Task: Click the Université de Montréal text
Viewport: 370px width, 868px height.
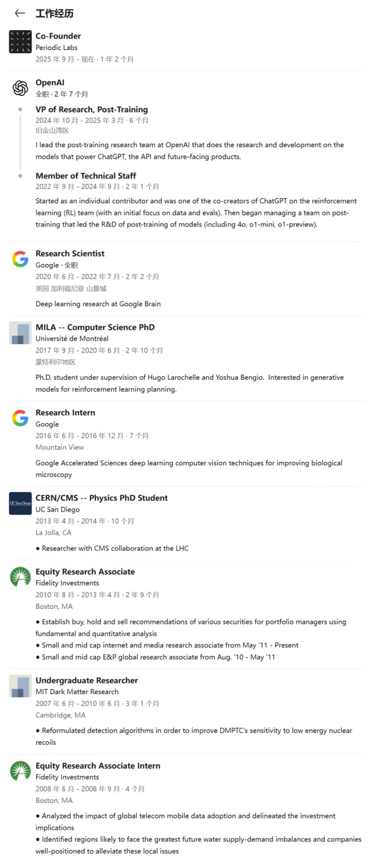Action: pyautogui.click(x=72, y=339)
